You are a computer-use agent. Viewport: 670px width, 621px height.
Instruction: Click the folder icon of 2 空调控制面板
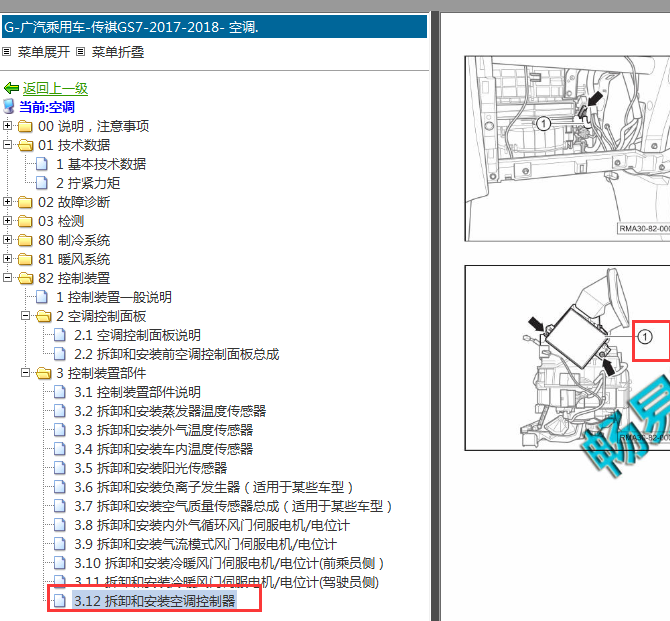coord(44,316)
